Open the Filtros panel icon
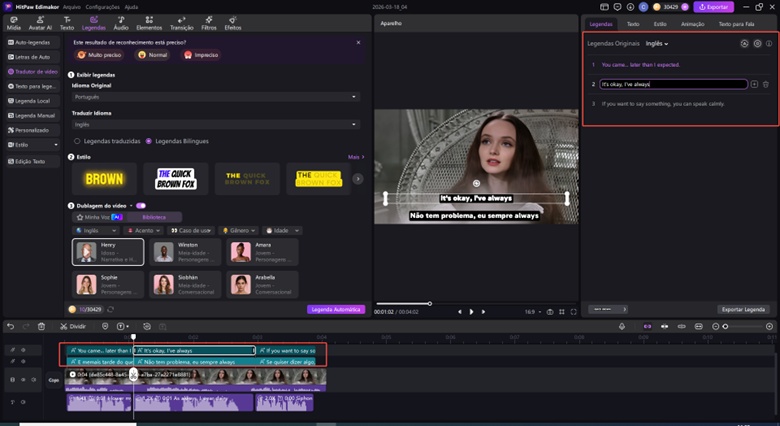The width and height of the screenshot is (780, 426). tap(208, 24)
